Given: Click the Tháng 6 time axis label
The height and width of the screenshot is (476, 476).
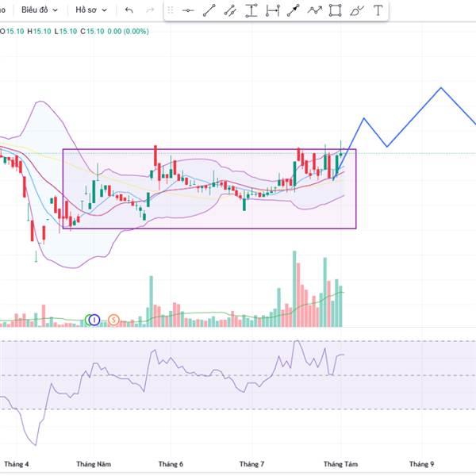Looking at the screenshot, I should point(171,464).
